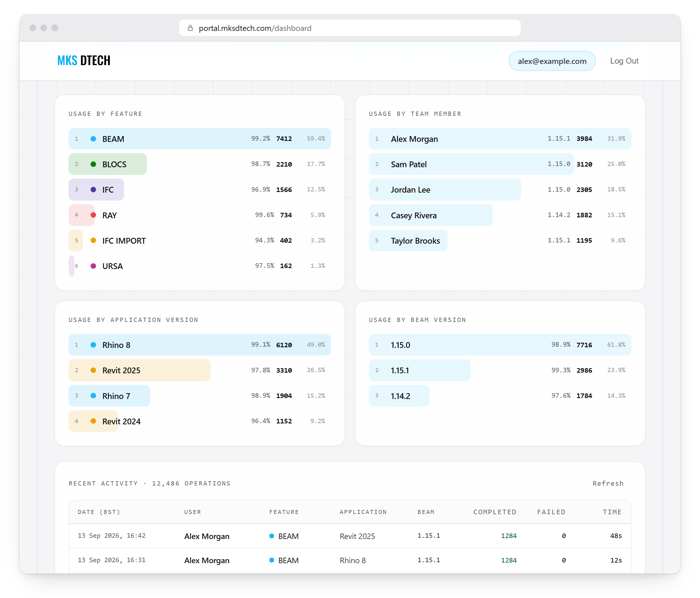Click the USER column header
This screenshot has height=598, width=700.
[x=192, y=512]
